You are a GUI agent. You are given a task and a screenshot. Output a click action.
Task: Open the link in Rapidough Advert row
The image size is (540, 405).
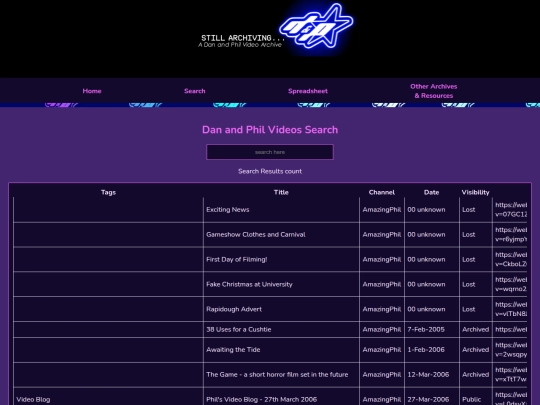point(511,309)
